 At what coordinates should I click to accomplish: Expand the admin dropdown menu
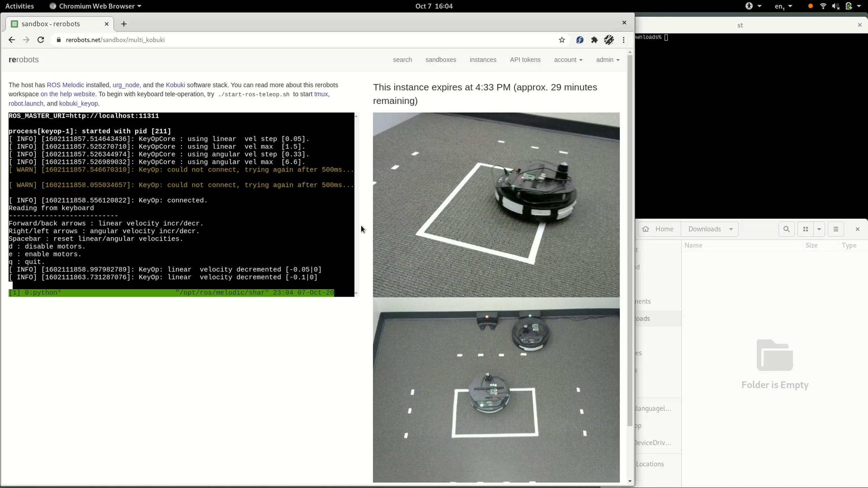pyautogui.click(x=608, y=60)
